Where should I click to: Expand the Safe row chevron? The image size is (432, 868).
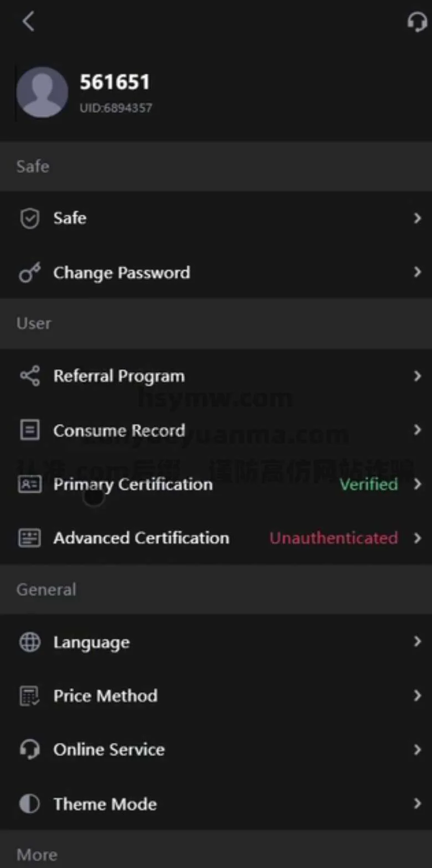(x=418, y=218)
